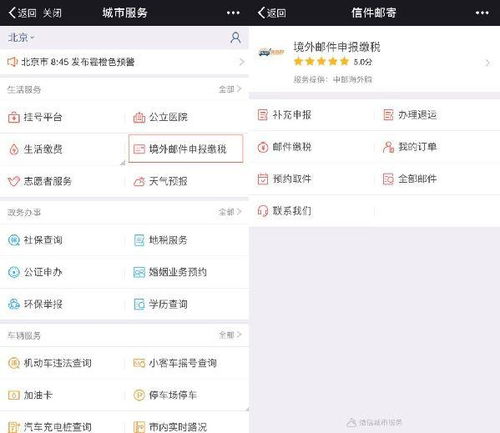Viewport: 500px width, 433px height.
Task: Tap the 全部邮件 icon
Action: (388, 179)
